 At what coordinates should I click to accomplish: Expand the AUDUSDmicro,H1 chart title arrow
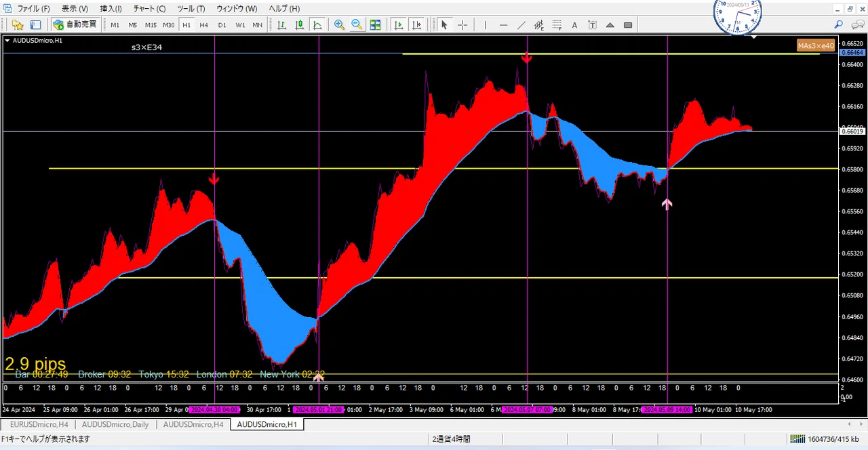click(7, 40)
